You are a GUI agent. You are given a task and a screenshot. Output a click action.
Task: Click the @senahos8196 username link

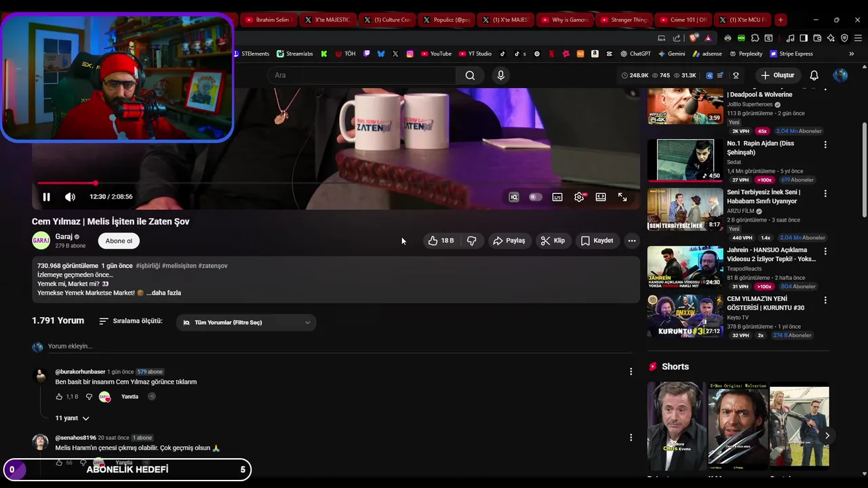(x=75, y=438)
